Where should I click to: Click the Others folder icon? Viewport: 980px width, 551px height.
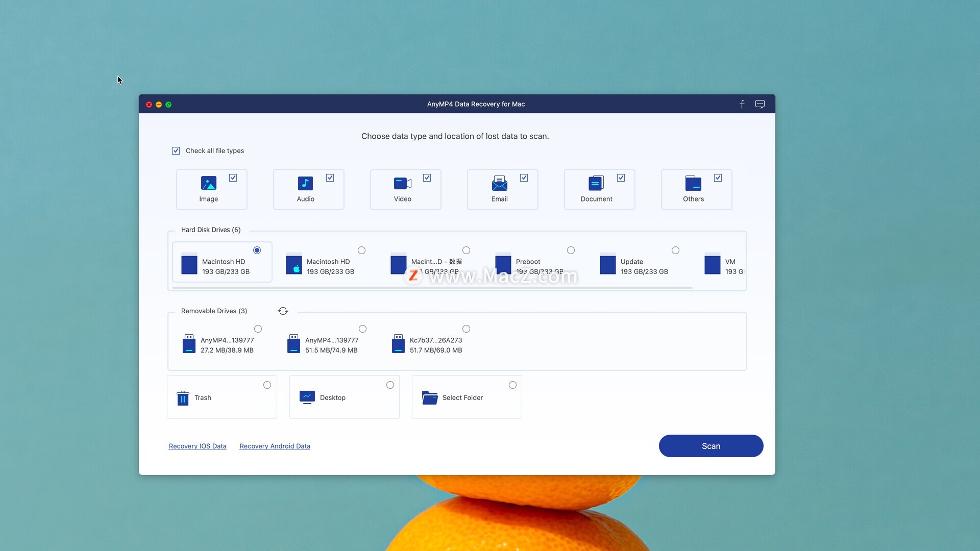click(x=693, y=183)
